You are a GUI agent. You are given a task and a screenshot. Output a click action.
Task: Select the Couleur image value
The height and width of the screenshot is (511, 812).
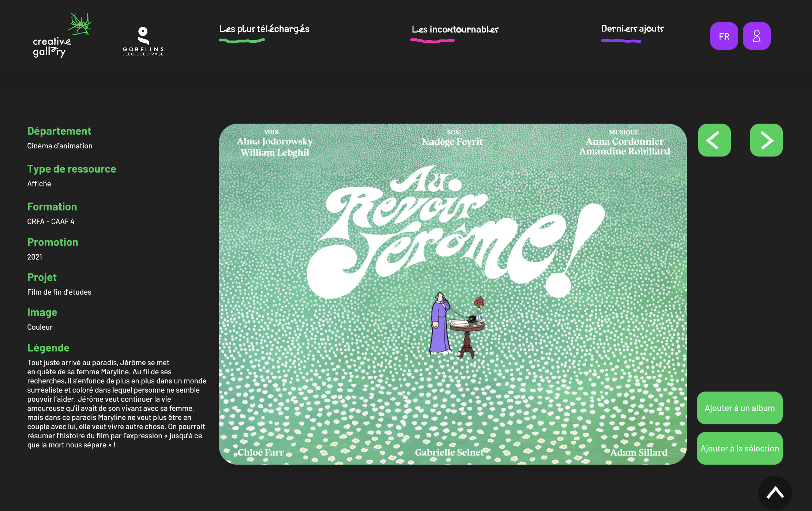point(40,327)
